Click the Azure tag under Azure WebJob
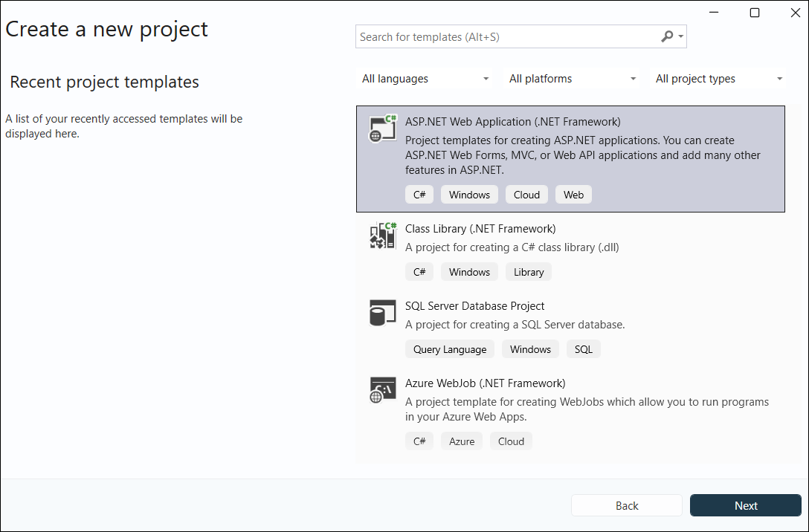Image resolution: width=809 pixels, height=532 pixels. pos(461,441)
